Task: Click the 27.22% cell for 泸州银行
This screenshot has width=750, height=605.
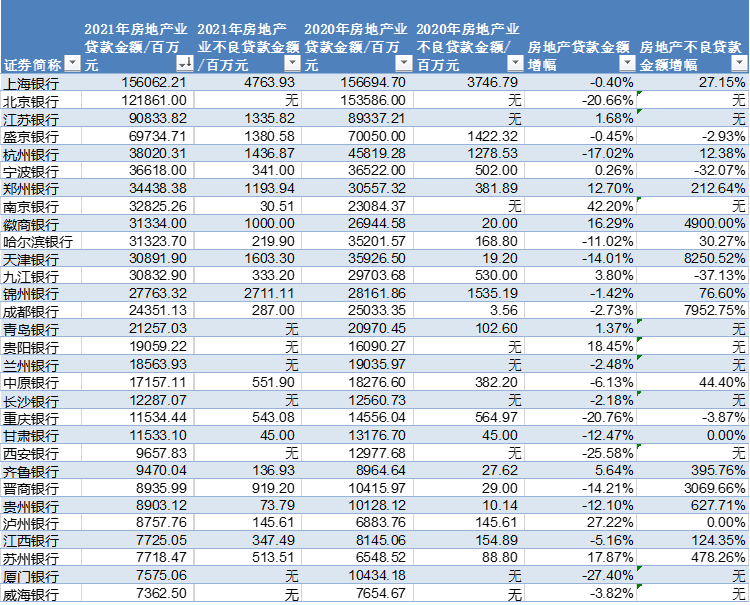Action: pyautogui.click(x=580, y=523)
